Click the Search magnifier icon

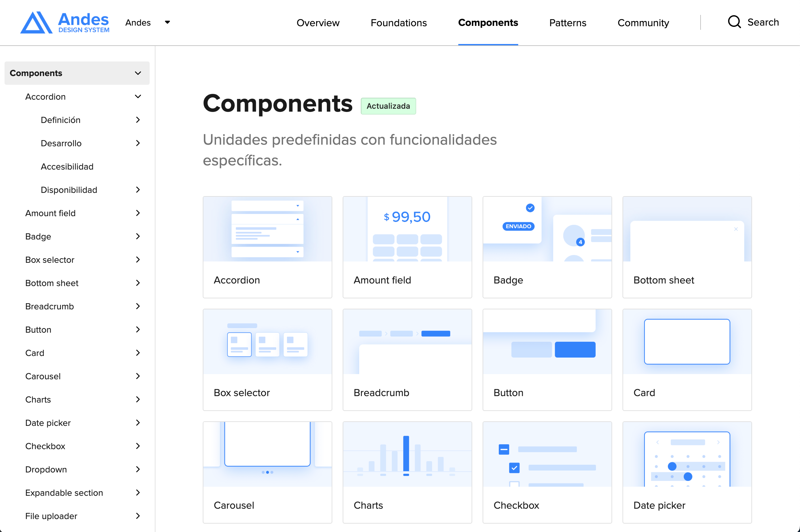734,22
